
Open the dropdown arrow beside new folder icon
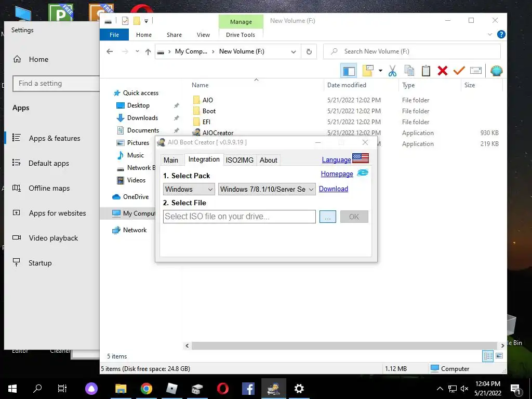pos(380,71)
